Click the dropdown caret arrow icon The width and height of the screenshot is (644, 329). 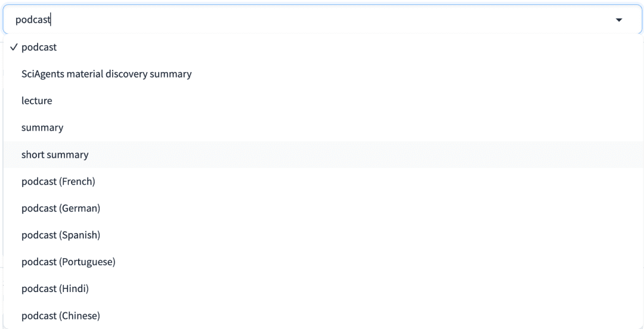[619, 20]
